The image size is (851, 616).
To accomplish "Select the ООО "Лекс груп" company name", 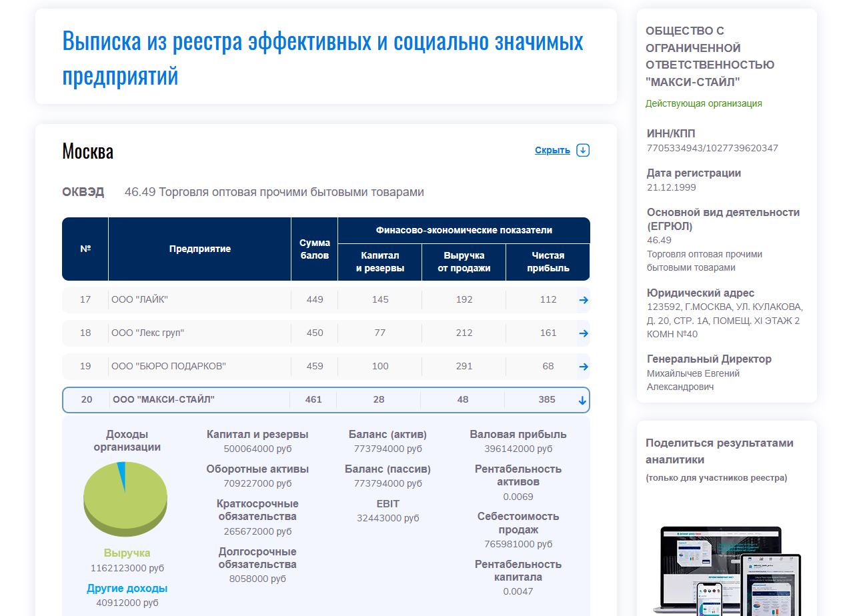I will tap(148, 333).
